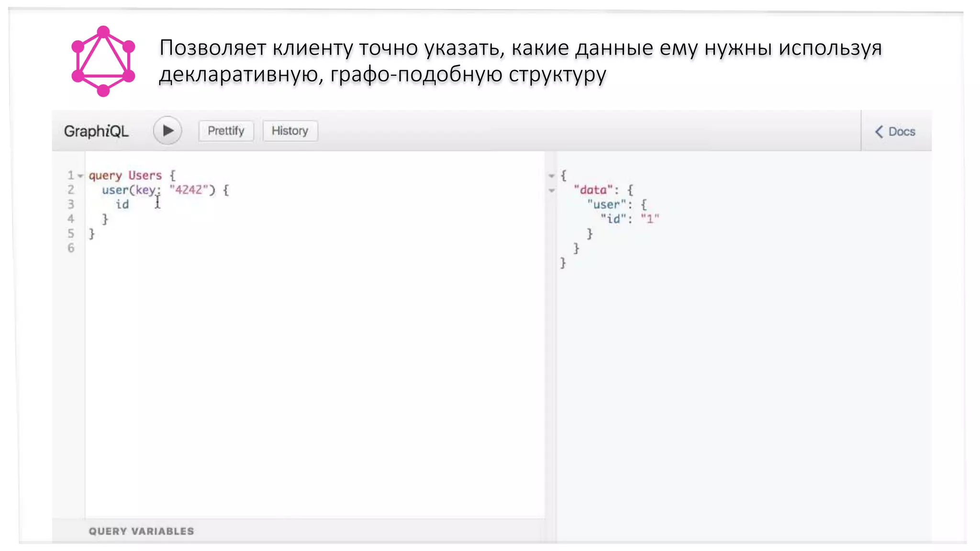
Task: Click the pink GraphQL logo icon
Action: click(x=103, y=61)
